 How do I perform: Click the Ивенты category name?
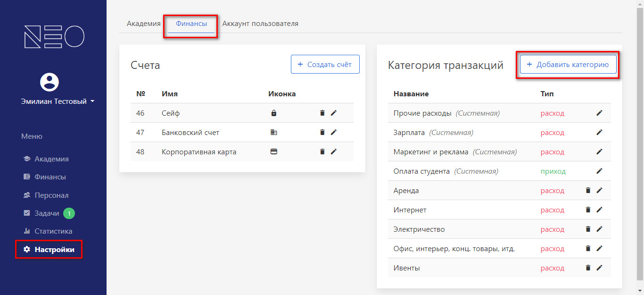click(x=406, y=268)
